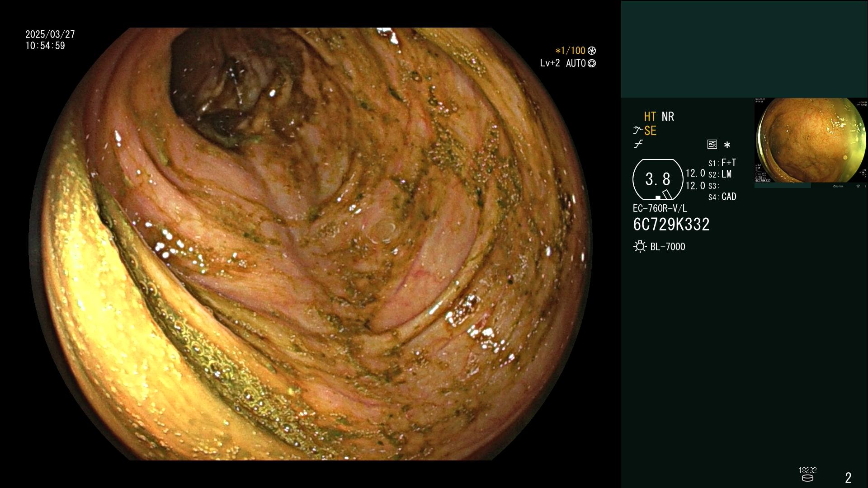
Task: Click the NR noise reduction indicator
Action: coord(668,117)
